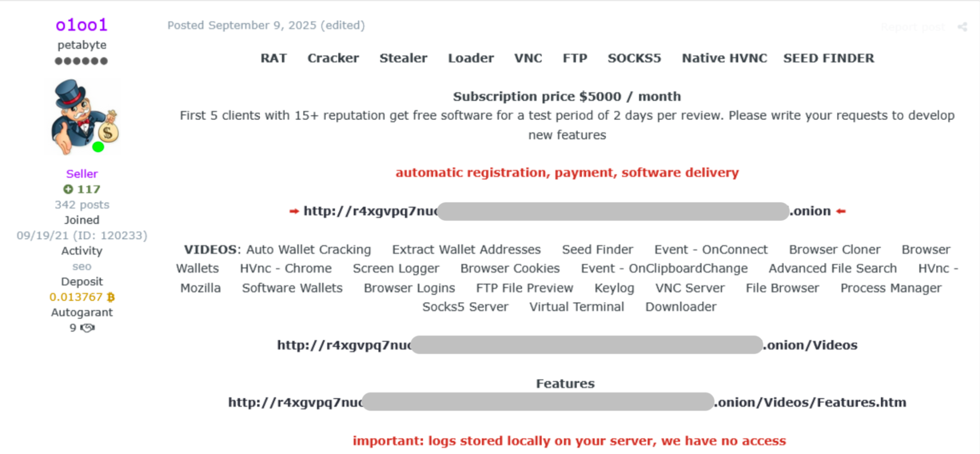Click the petabyte rank title
Screen dimensions: 980x454
tap(82, 45)
